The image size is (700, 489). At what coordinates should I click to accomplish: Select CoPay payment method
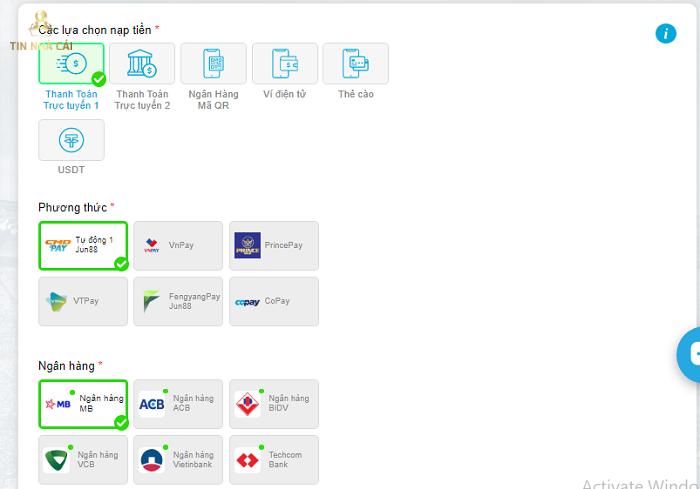coord(273,301)
